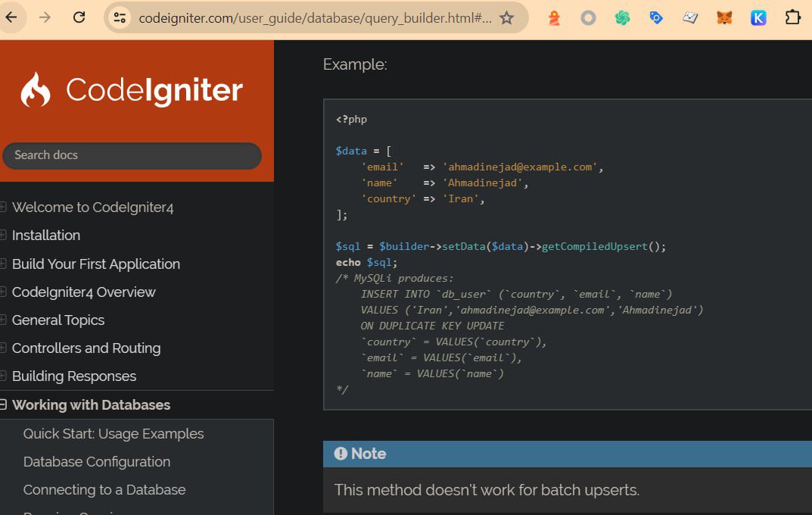Focus the address bar URL
Viewport: 812px width, 515px height.
(x=315, y=18)
